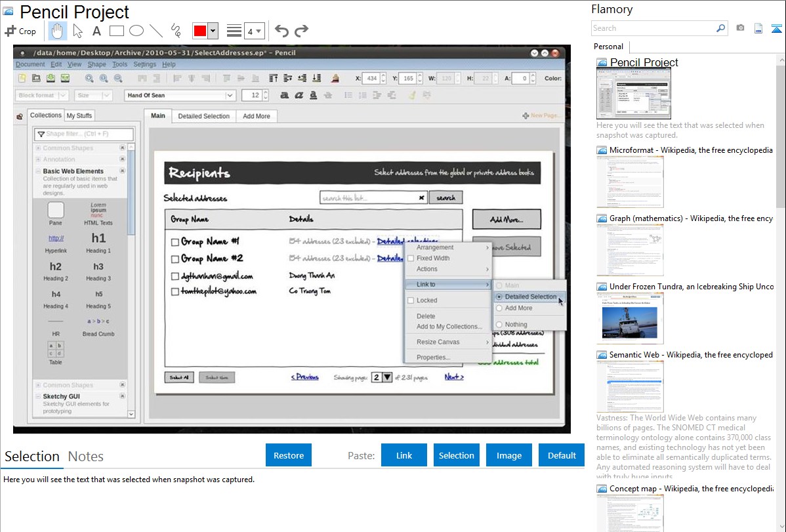Tick the Fixed Width checkbox
This screenshot has height=532, width=786.
tap(411, 258)
